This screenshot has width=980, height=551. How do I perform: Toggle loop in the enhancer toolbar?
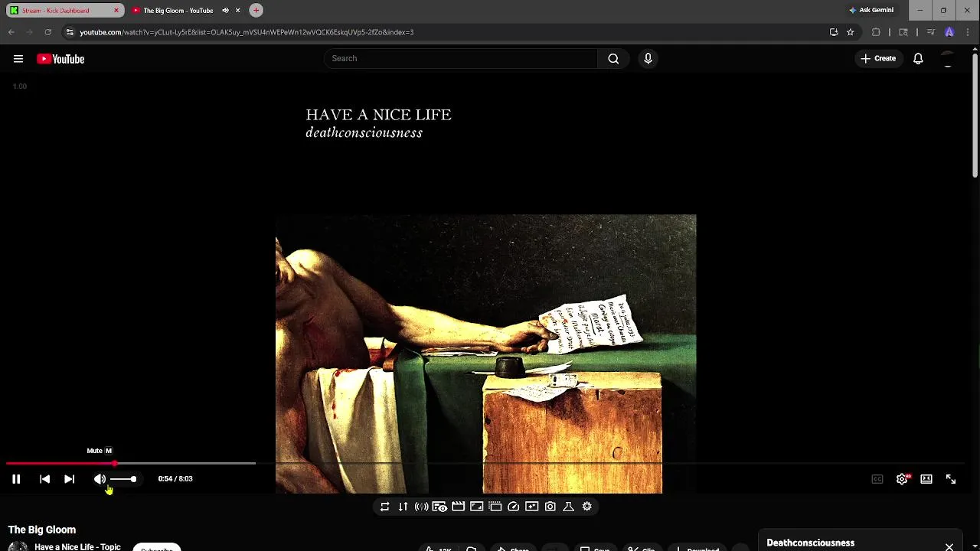point(384,507)
